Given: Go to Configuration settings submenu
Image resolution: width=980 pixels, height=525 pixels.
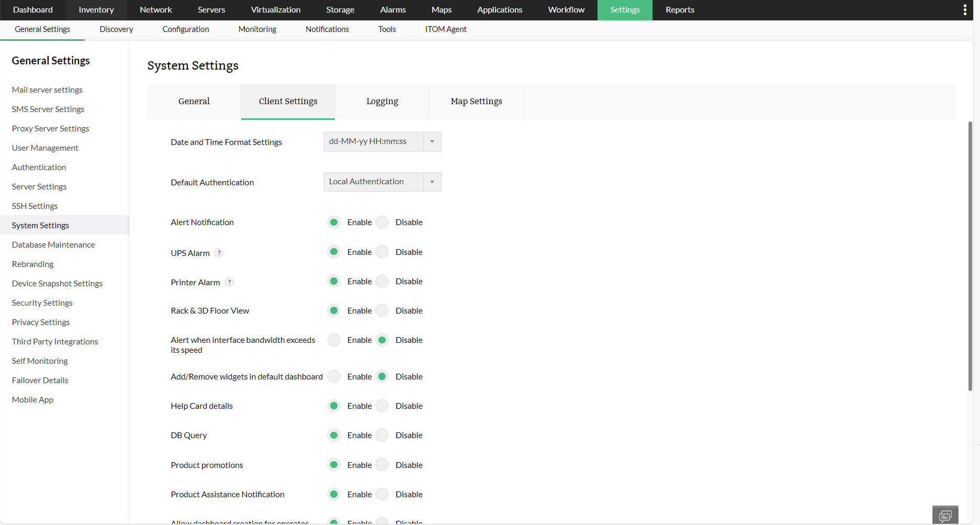Looking at the screenshot, I should (x=186, y=29).
